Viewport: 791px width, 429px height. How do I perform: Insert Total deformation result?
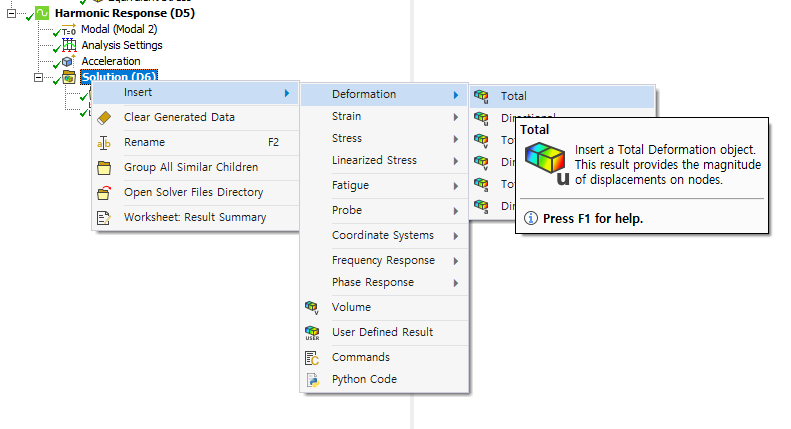[x=562, y=96]
